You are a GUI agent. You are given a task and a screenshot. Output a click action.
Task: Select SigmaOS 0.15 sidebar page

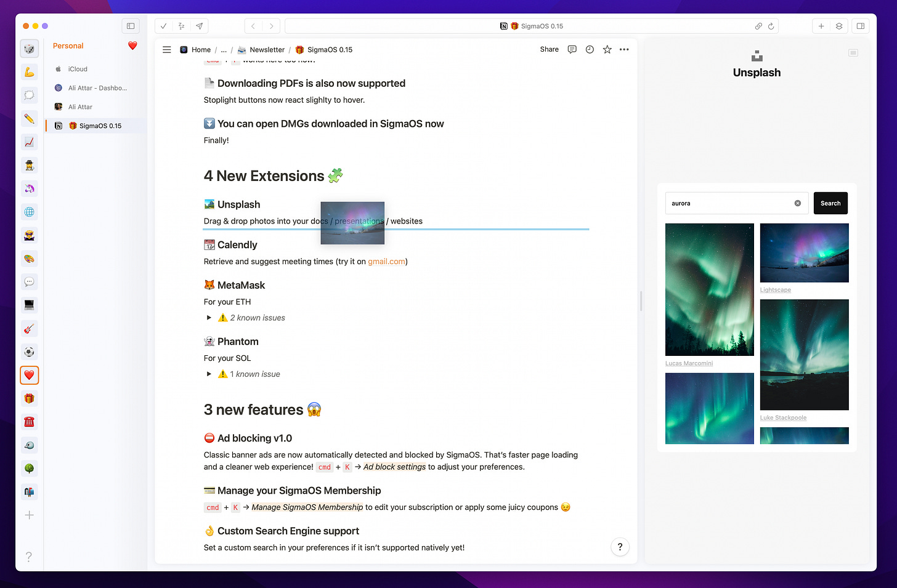pyautogui.click(x=96, y=126)
